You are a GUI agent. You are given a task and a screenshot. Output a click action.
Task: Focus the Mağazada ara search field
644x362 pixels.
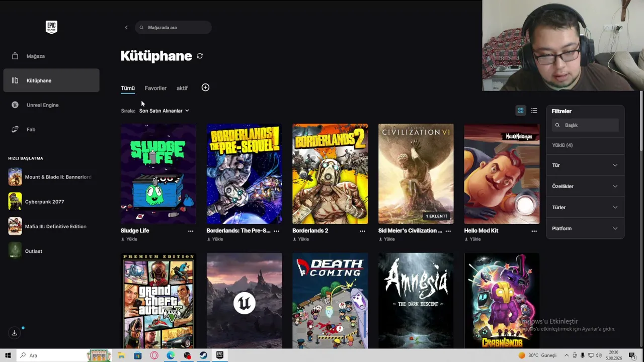point(173,27)
